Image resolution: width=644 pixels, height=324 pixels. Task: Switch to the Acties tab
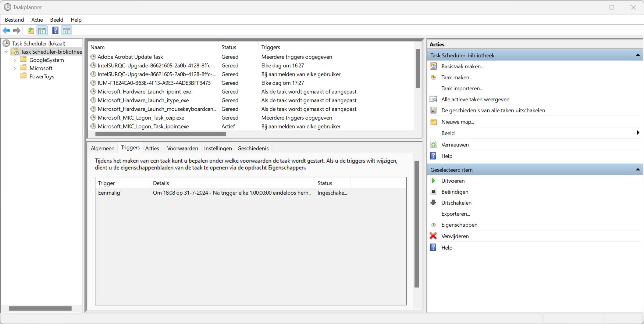(x=152, y=148)
